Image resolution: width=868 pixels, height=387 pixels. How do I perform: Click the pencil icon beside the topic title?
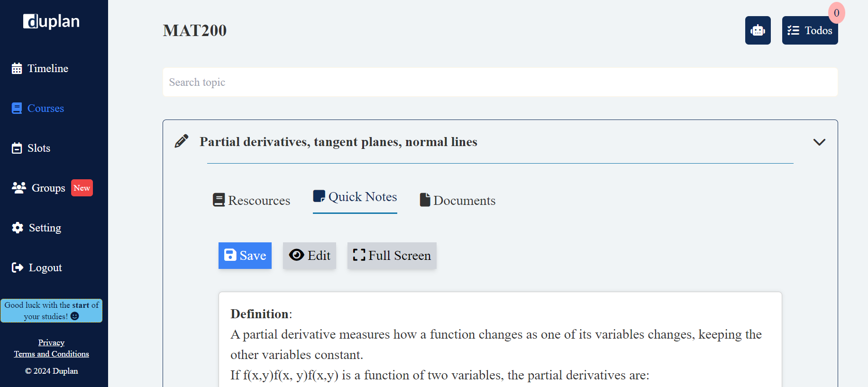click(x=181, y=140)
